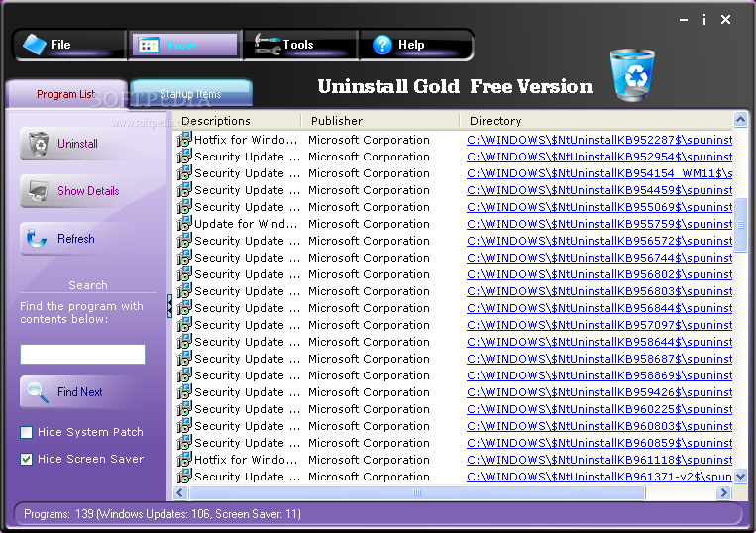Click the trash icon on Uninstall button
The width and height of the screenshot is (756, 533).
(x=39, y=144)
